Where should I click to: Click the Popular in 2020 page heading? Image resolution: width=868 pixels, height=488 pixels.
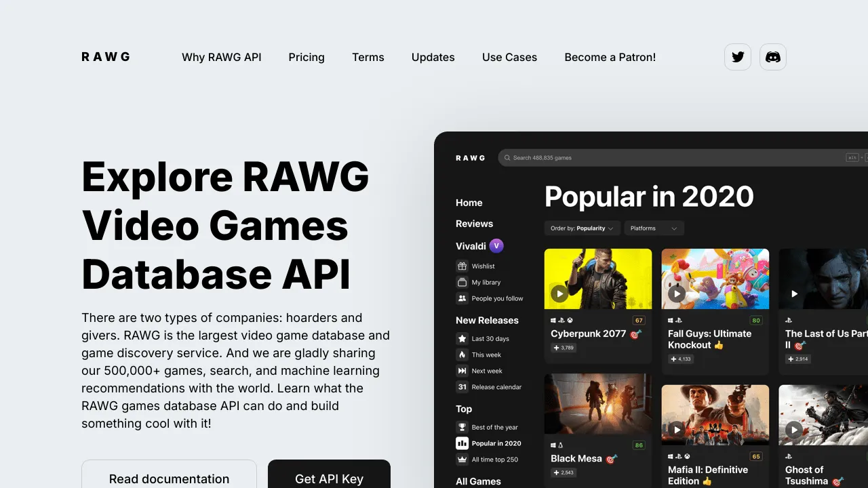[649, 197]
